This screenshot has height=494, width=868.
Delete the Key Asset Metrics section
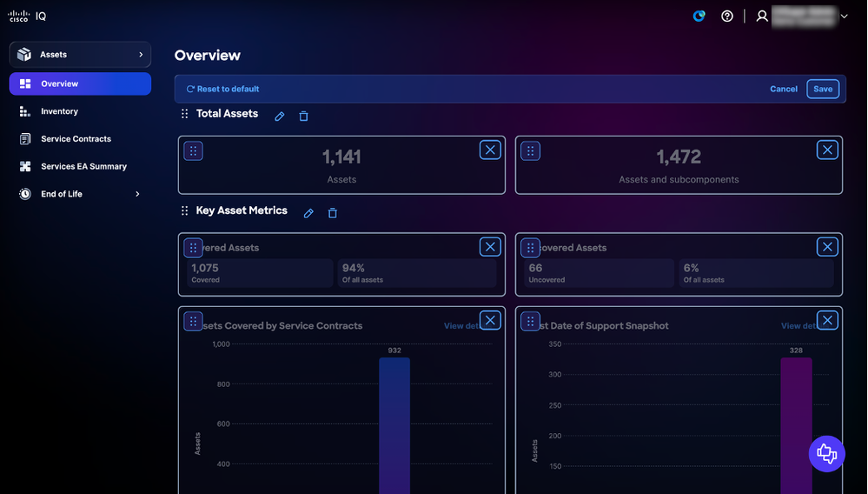(332, 213)
